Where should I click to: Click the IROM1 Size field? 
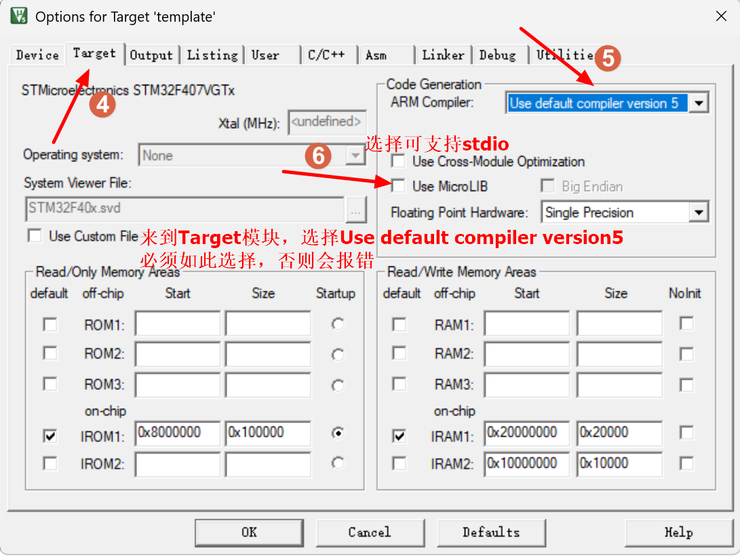268,433
